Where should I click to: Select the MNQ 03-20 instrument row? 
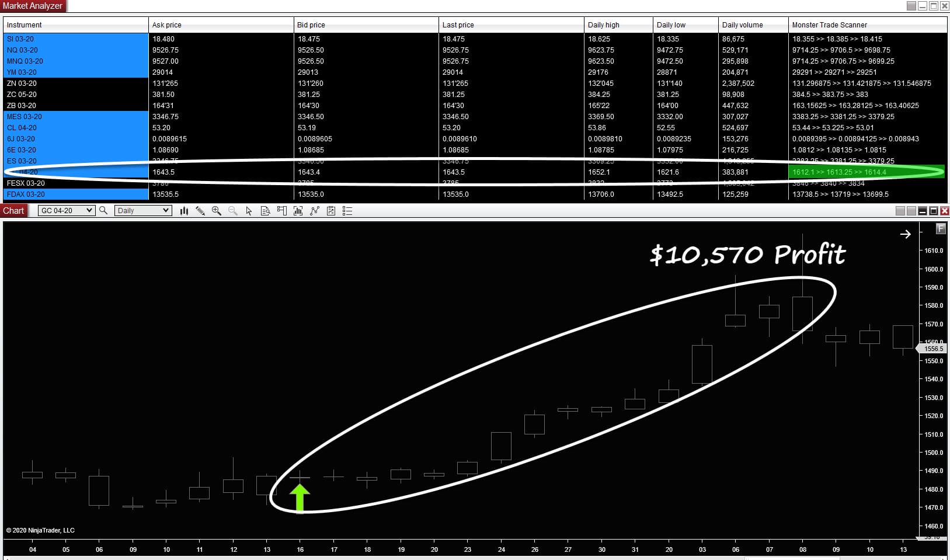tap(76, 61)
